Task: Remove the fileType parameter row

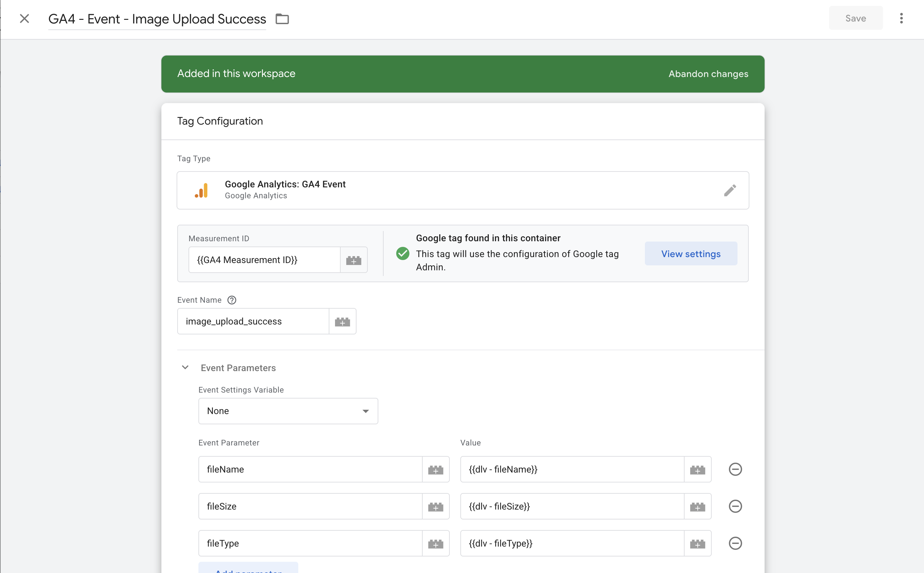Action: 735,544
